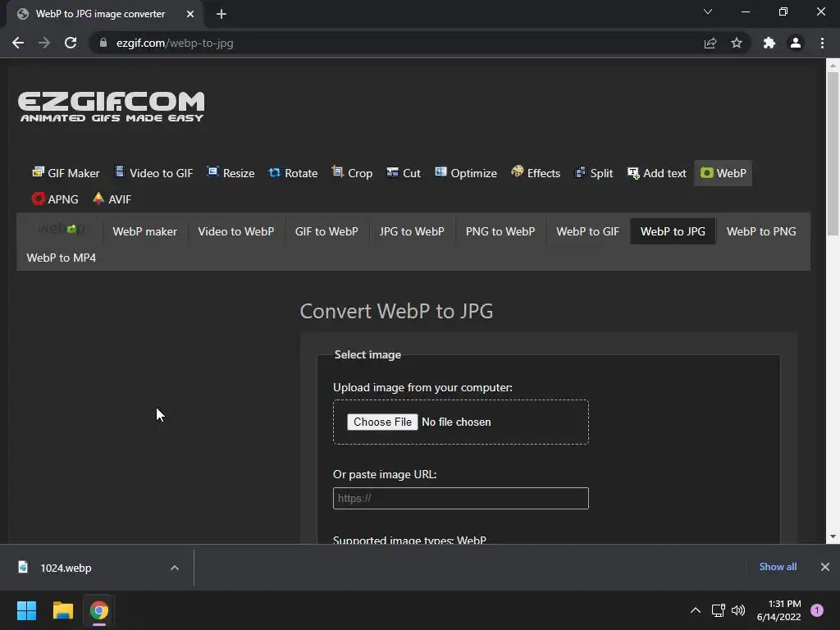The width and height of the screenshot is (840, 630).
Task: Open the Rotate tool
Action: tap(293, 173)
